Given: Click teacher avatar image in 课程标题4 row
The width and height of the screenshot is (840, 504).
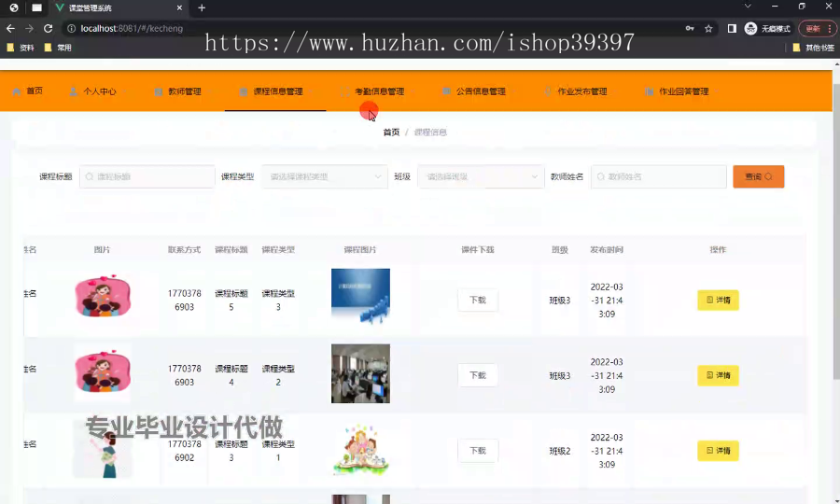Looking at the screenshot, I should pos(103,371).
